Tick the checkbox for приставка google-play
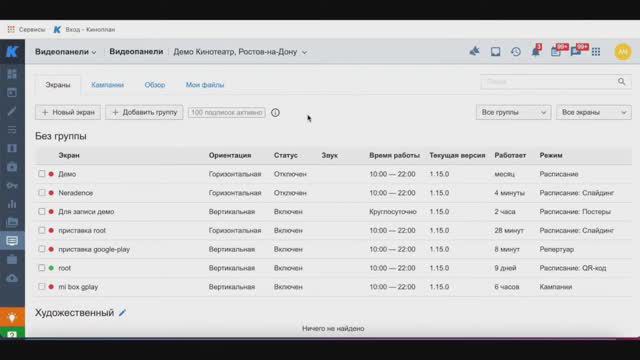This screenshot has width=640, height=360. coord(42,249)
